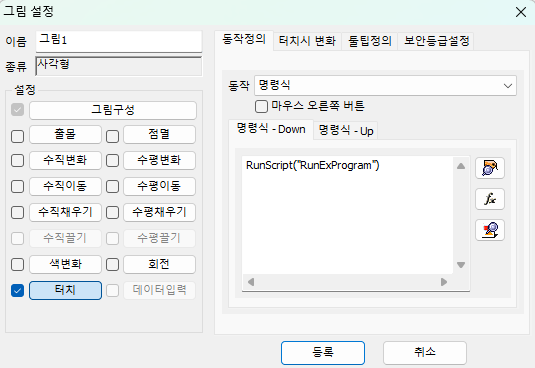Screen dimensions: 535x368
Task: Close the 그림 설정 dialog
Action: 521,12
